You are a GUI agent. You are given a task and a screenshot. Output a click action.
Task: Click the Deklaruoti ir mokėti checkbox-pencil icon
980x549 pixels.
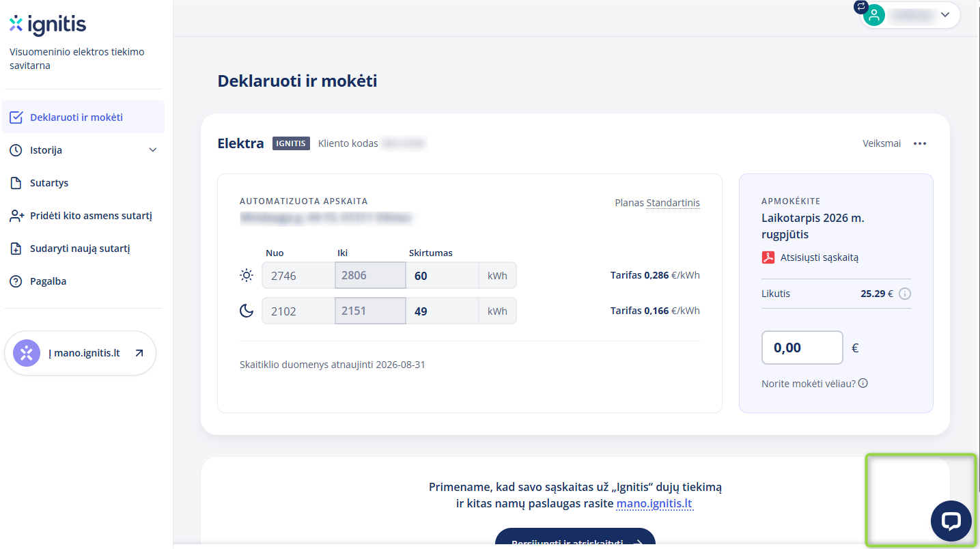click(x=16, y=117)
